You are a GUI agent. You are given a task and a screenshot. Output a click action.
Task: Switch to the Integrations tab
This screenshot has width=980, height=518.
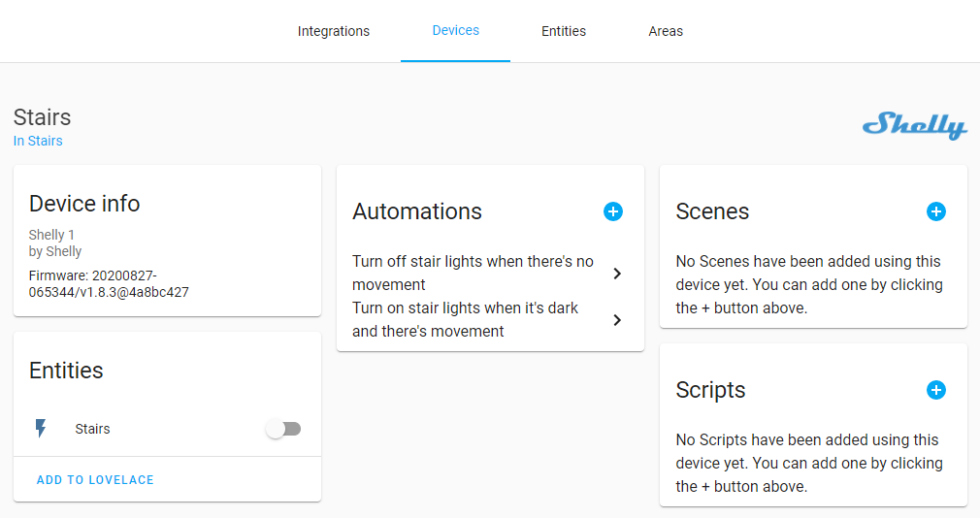(x=333, y=31)
